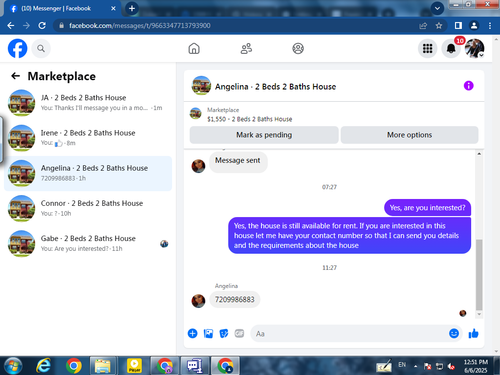Click Angelina conversation header name

[275, 87]
